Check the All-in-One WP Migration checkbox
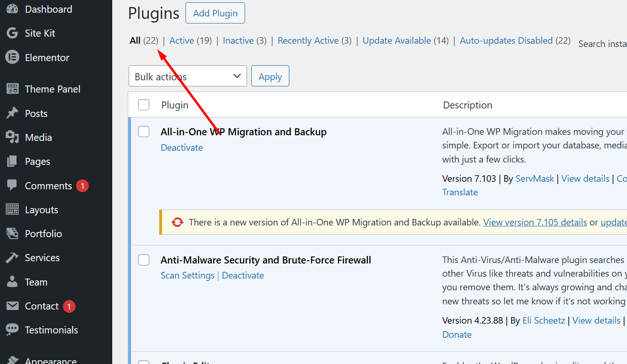Screen dimensions: 627x364 tap(144, 132)
